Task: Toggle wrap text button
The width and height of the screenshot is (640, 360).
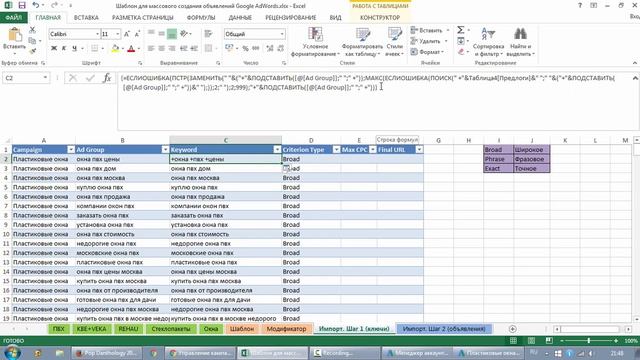Action: pyautogui.click(x=208, y=34)
